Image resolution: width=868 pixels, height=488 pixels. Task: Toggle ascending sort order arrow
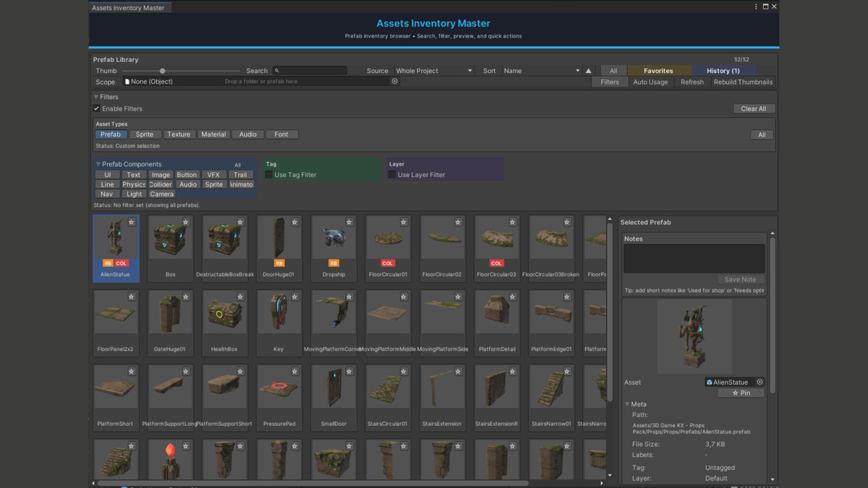click(588, 71)
